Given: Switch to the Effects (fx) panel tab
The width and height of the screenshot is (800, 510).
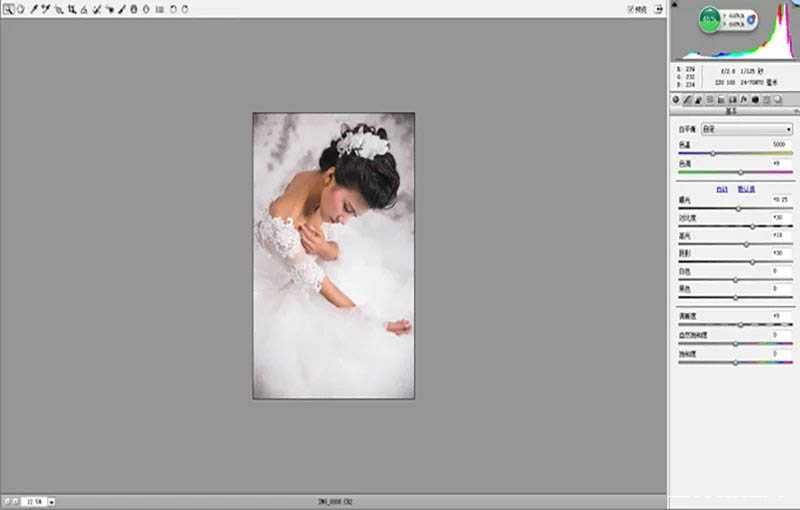Looking at the screenshot, I should pos(743,99).
